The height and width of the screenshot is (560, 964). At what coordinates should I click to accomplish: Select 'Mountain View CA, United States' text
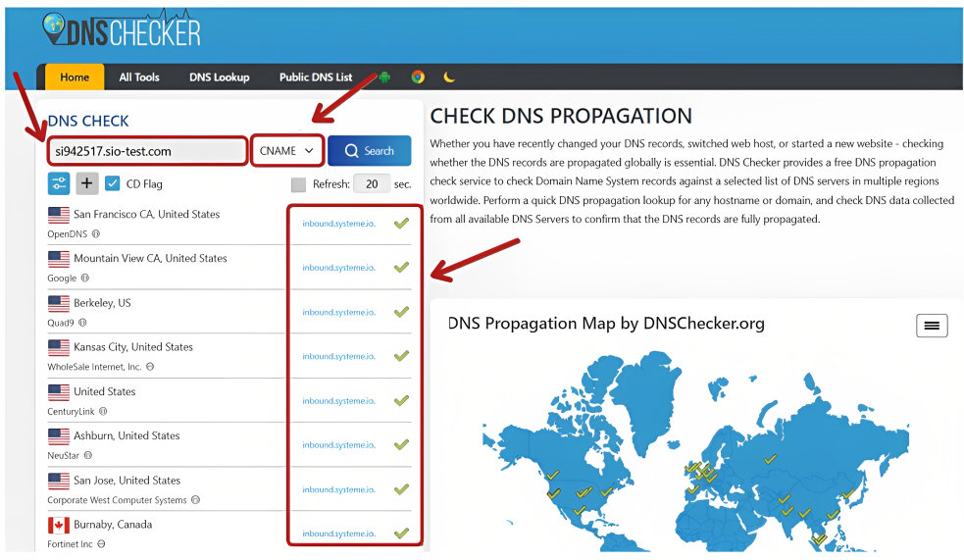pos(150,258)
